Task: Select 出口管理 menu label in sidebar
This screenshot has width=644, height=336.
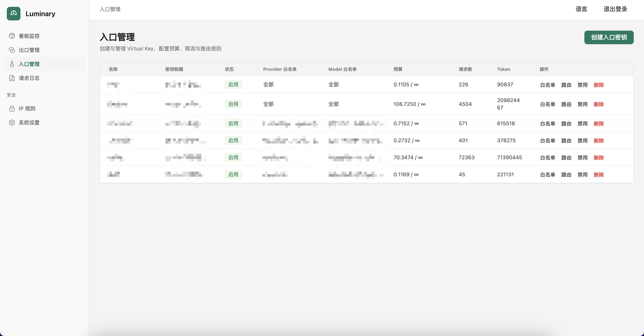Action: point(29,50)
